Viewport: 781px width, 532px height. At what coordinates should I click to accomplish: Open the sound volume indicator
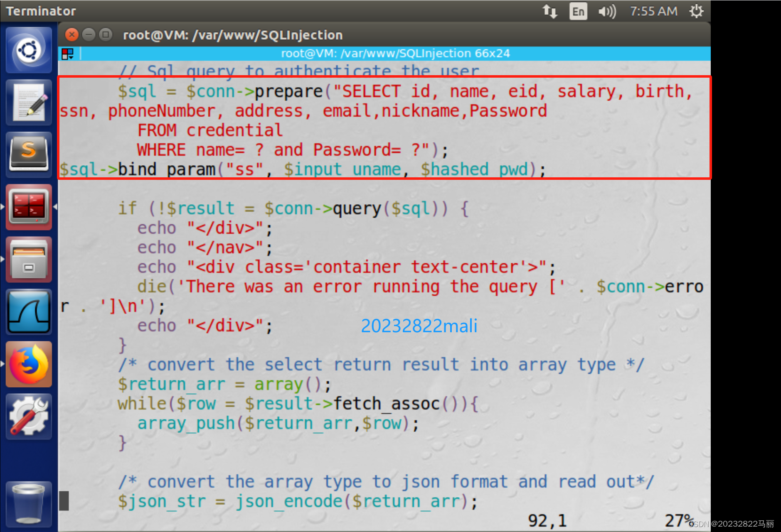[x=607, y=11]
